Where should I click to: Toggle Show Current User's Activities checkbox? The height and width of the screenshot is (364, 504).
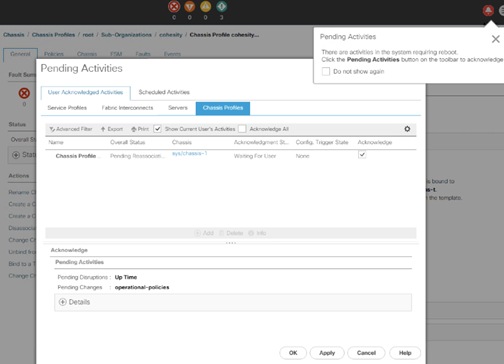click(x=158, y=129)
